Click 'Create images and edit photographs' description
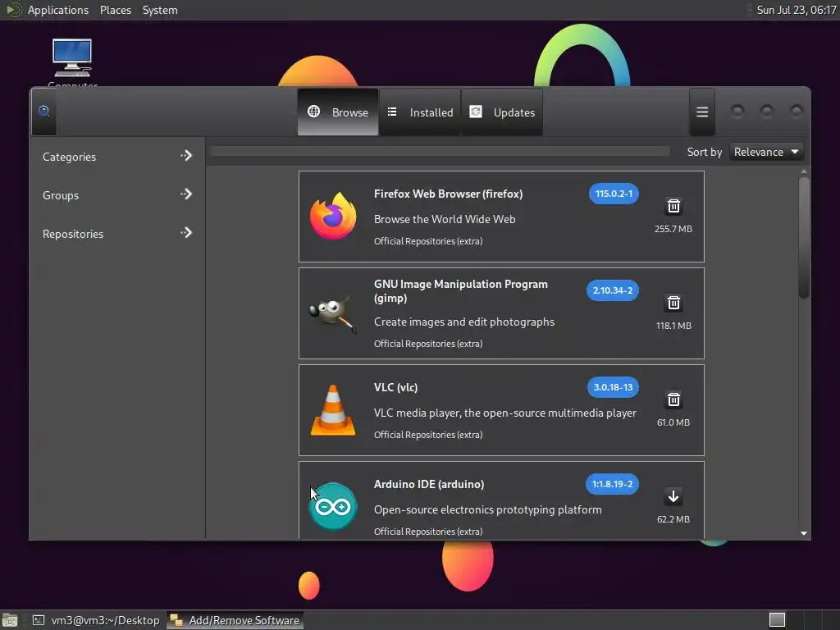 (464, 322)
